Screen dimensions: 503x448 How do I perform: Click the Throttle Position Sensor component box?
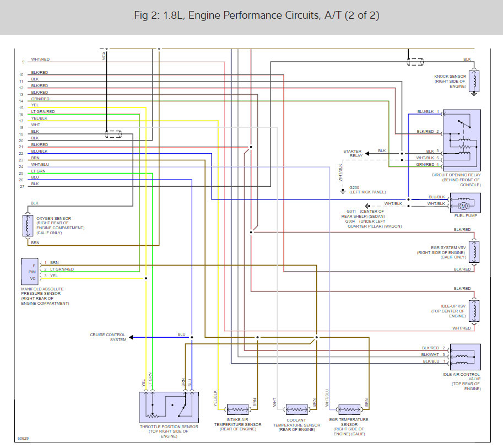click(x=169, y=407)
